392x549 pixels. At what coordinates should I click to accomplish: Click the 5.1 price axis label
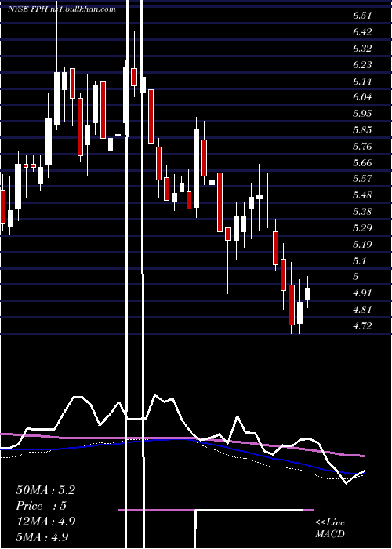tap(359, 261)
